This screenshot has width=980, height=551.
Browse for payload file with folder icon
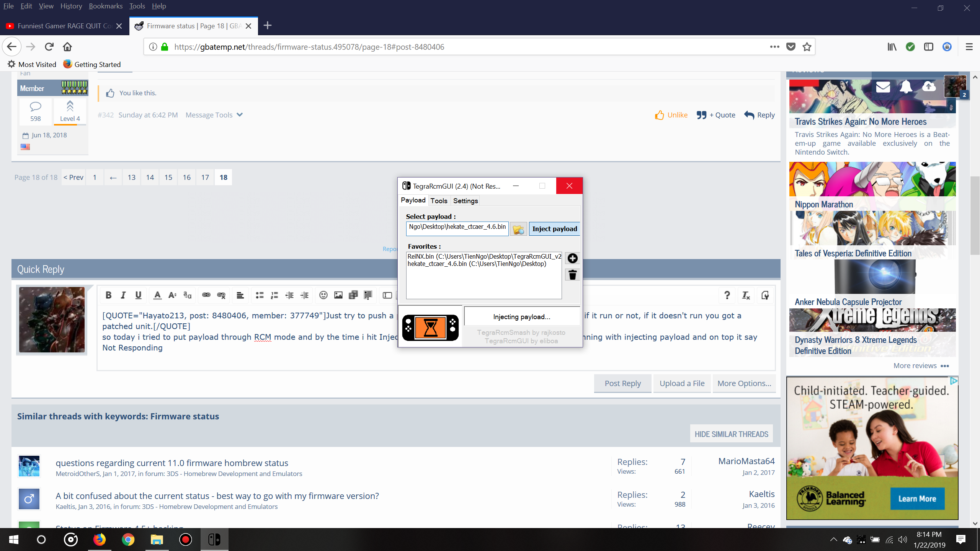[x=518, y=229]
